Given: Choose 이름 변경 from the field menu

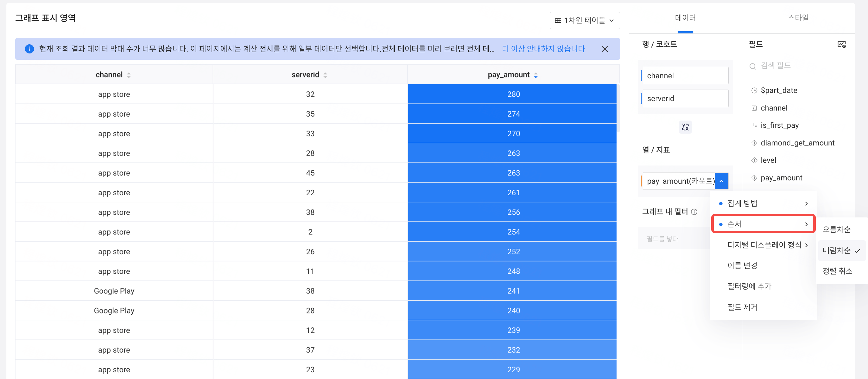Looking at the screenshot, I should (x=763, y=266).
